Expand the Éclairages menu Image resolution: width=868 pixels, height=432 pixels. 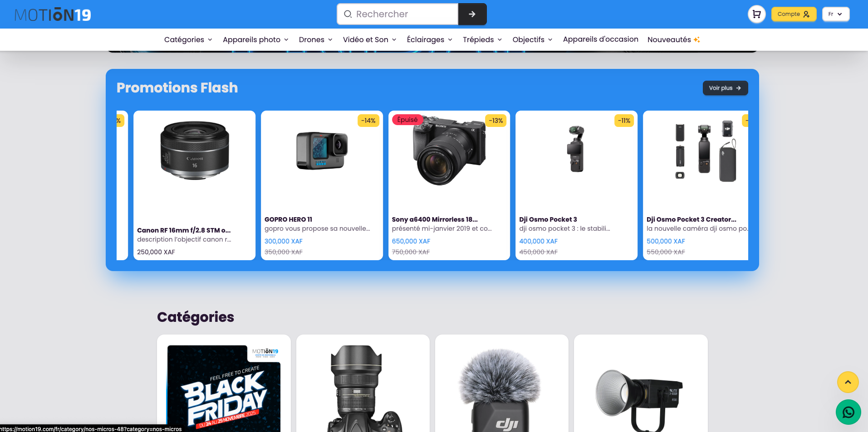429,39
